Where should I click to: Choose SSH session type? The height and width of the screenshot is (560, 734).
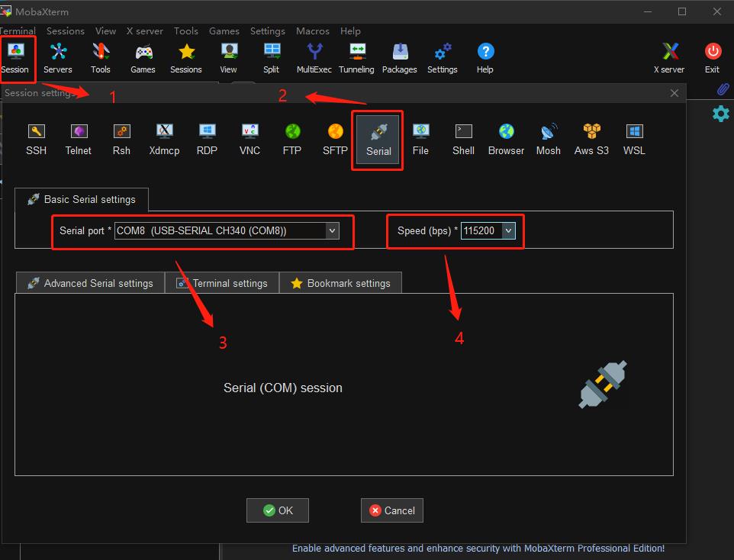pyautogui.click(x=36, y=140)
